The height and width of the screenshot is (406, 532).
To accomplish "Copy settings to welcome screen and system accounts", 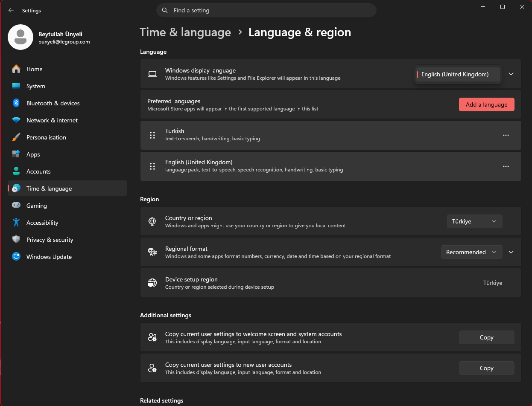I will click(487, 337).
